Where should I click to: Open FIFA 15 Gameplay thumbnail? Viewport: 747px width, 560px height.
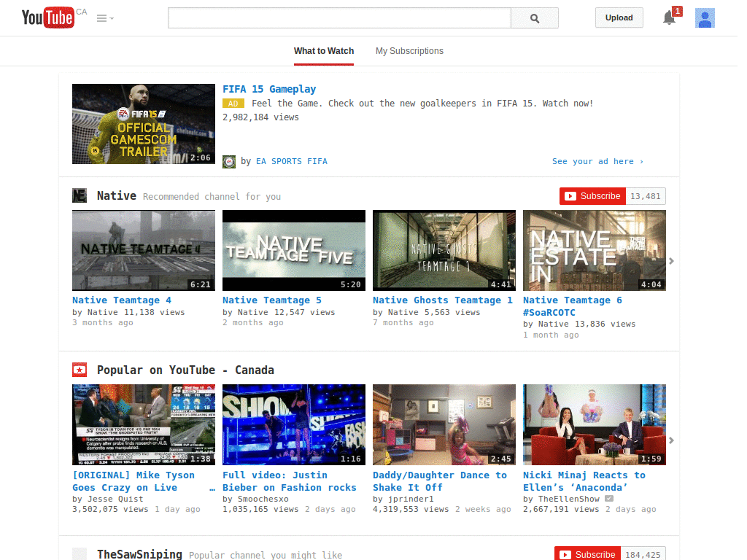(x=144, y=124)
